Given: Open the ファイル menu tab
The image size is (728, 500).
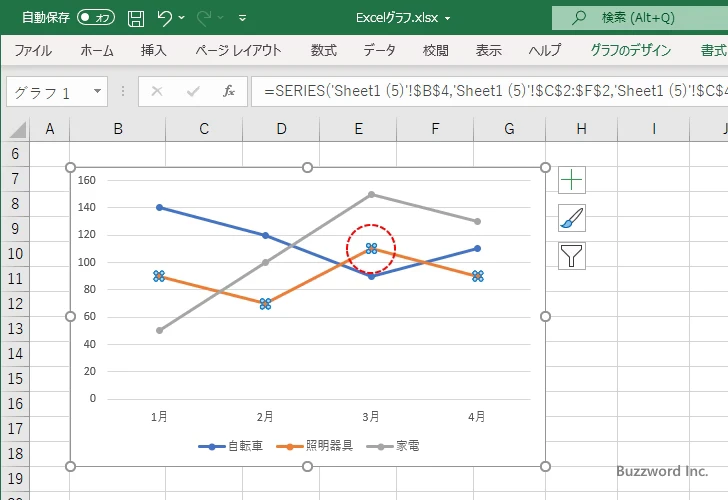Looking at the screenshot, I should click(x=33, y=50).
